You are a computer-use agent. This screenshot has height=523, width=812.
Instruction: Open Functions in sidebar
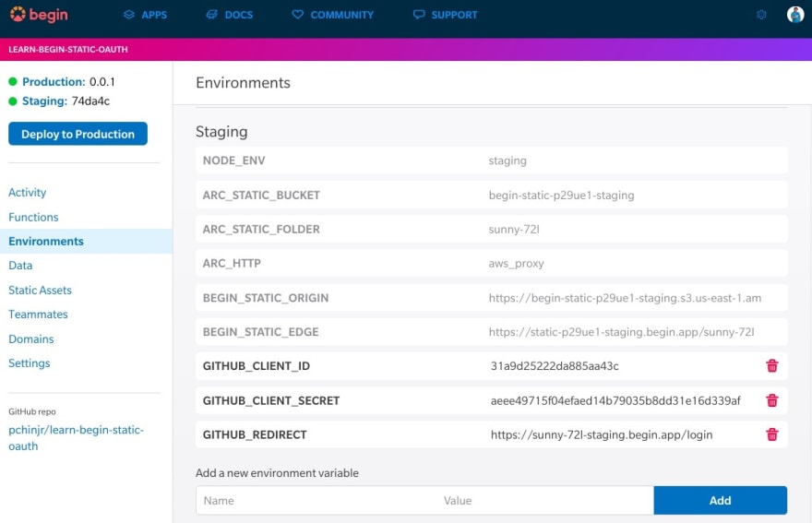tap(33, 217)
